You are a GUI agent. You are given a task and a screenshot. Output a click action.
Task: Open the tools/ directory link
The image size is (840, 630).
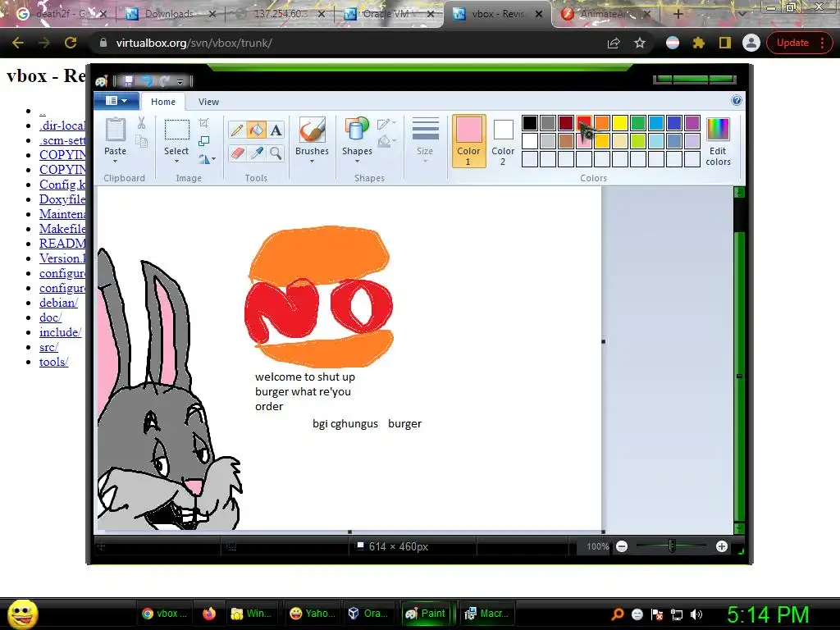53,362
